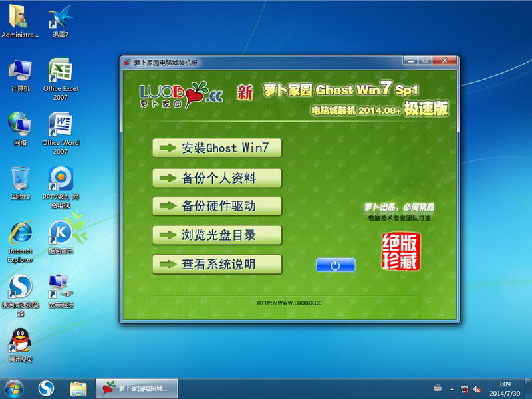Select the 网络 desktop icon
Screen dimensions: 532x399
[20, 129]
